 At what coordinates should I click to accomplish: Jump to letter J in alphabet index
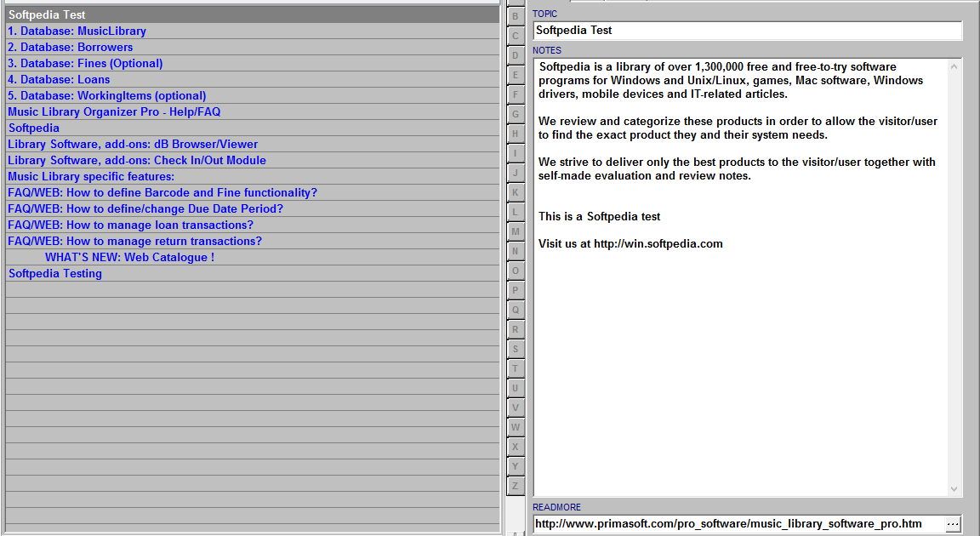coord(516,173)
